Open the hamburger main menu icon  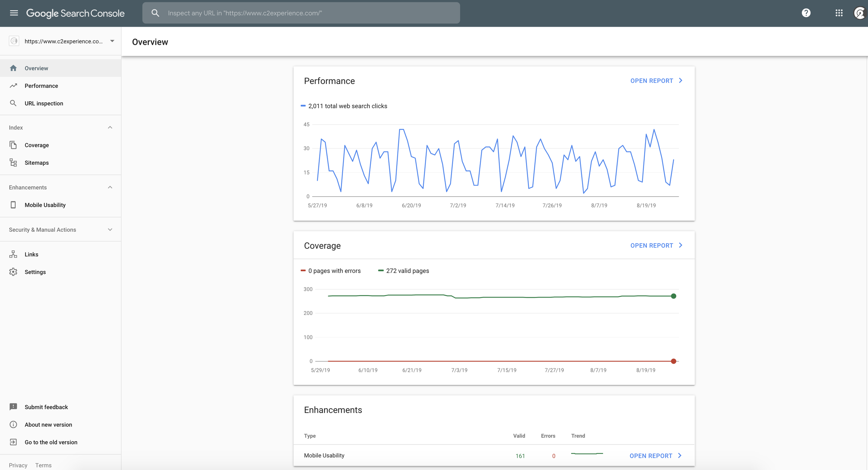(x=14, y=13)
